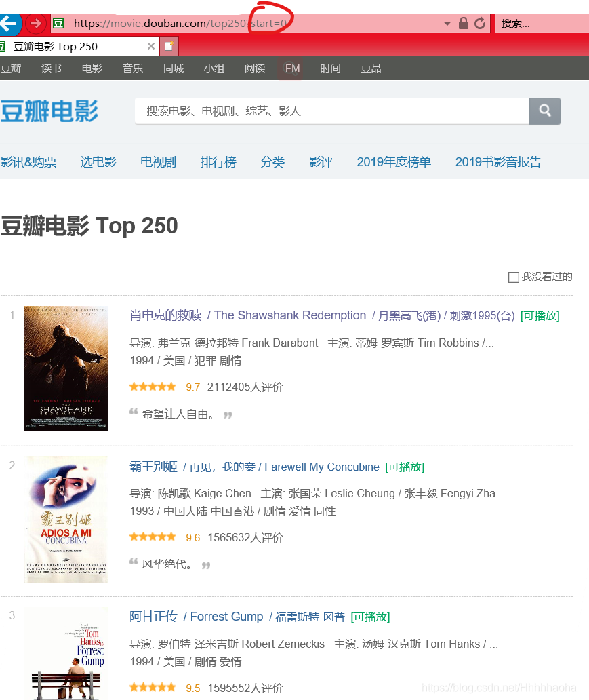
Task: Click the browser forward arrow button
Action: (x=36, y=23)
